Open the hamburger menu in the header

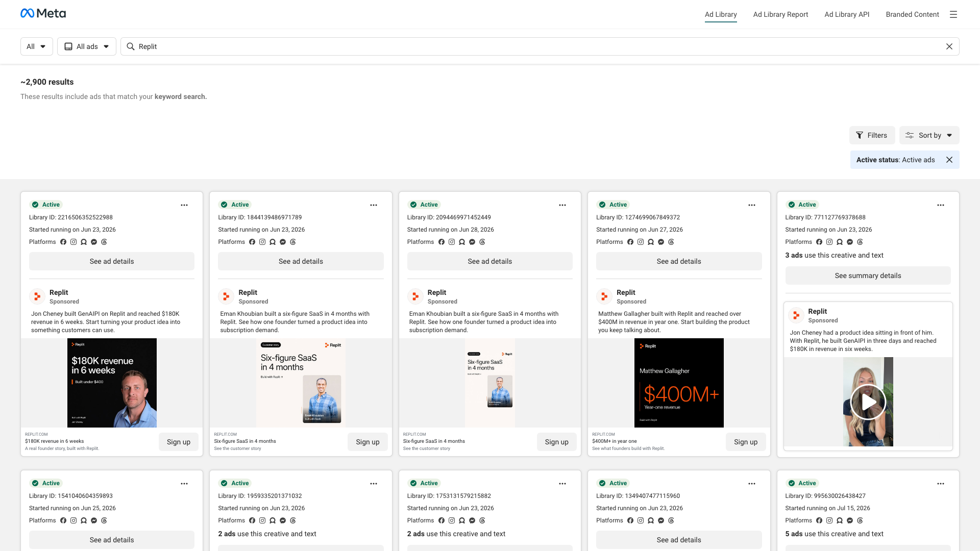click(953, 14)
